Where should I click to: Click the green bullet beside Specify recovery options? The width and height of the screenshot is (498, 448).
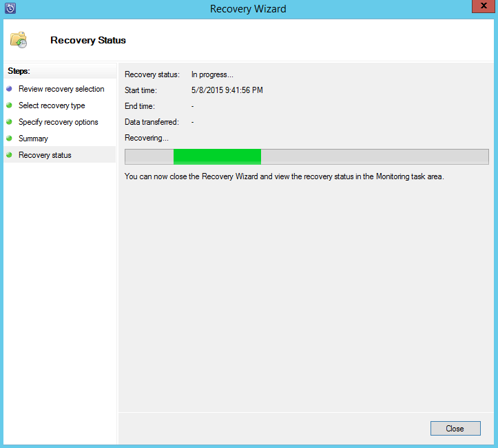[x=9, y=122]
